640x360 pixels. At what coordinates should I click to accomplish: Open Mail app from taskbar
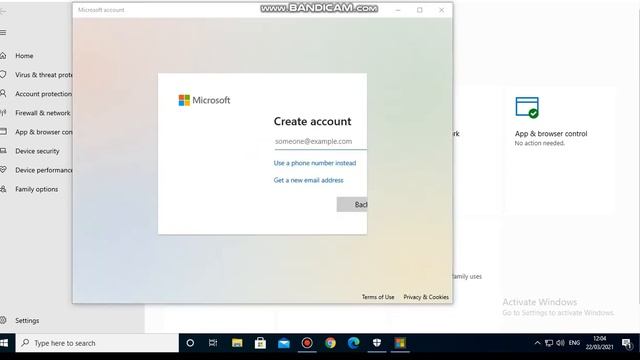point(284,343)
